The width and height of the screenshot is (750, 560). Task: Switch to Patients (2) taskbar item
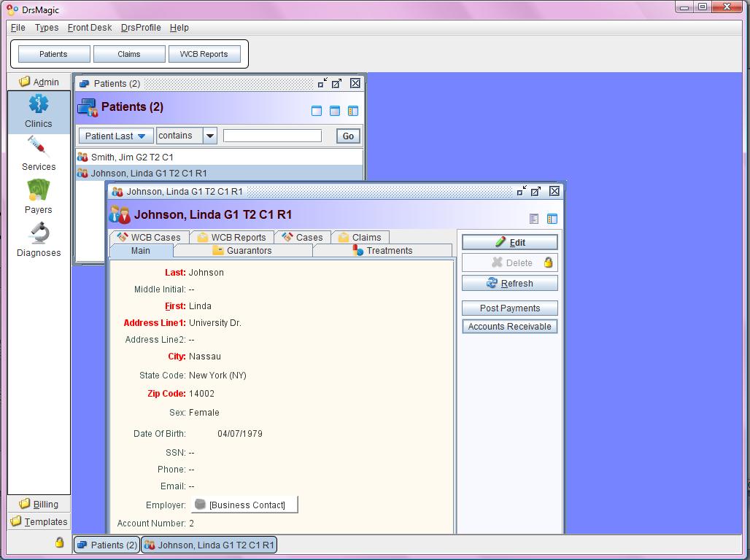(107, 545)
